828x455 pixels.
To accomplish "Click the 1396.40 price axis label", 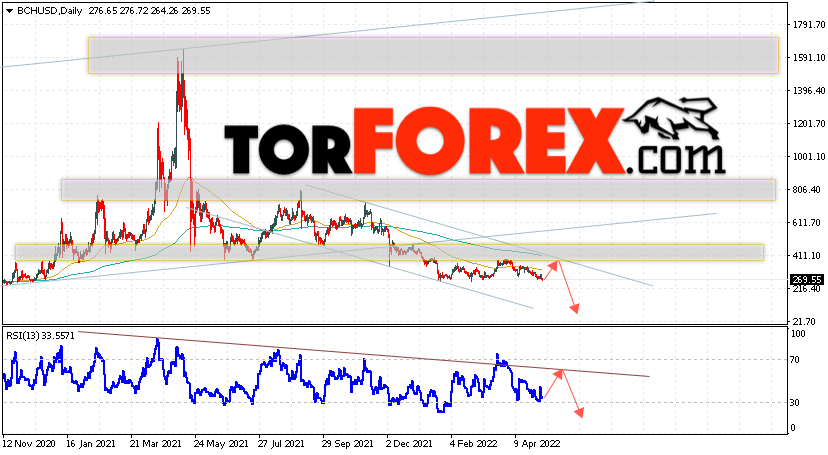I will pyautogui.click(x=808, y=91).
